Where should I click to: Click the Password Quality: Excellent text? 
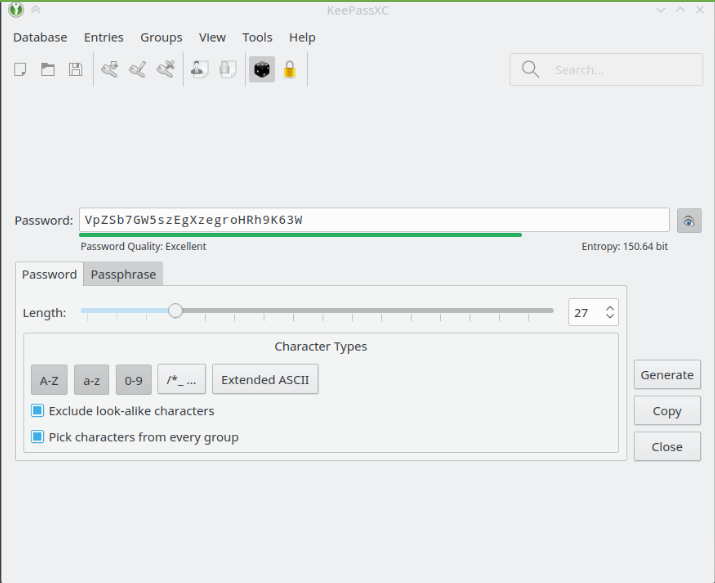[x=143, y=247]
